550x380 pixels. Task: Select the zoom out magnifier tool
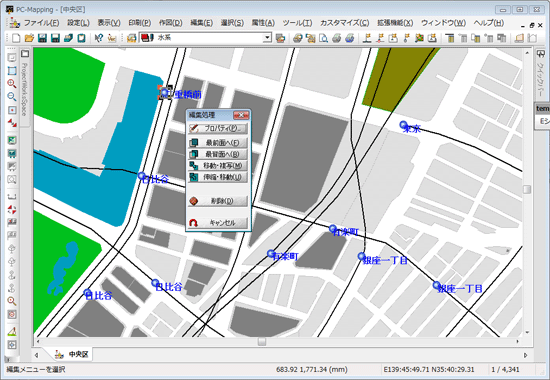point(12,97)
